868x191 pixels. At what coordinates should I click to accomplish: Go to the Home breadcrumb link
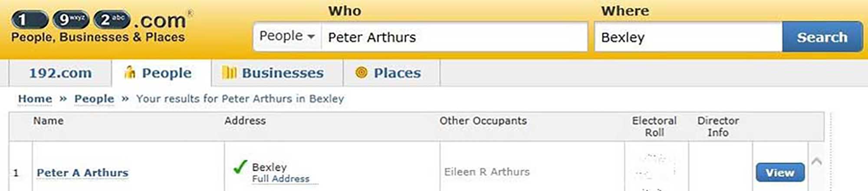click(x=35, y=99)
